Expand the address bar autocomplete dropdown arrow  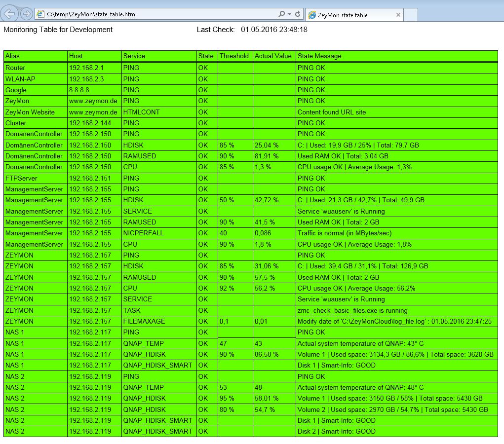tap(289, 14)
